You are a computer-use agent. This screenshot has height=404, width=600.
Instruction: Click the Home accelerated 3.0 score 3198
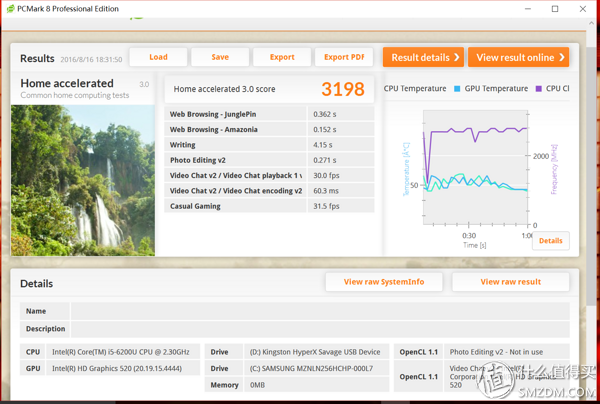342,89
